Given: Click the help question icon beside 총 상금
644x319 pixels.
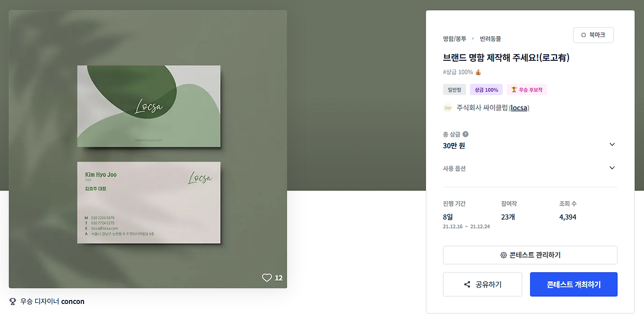Looking at the screenshot, I should tap(465, 134).
